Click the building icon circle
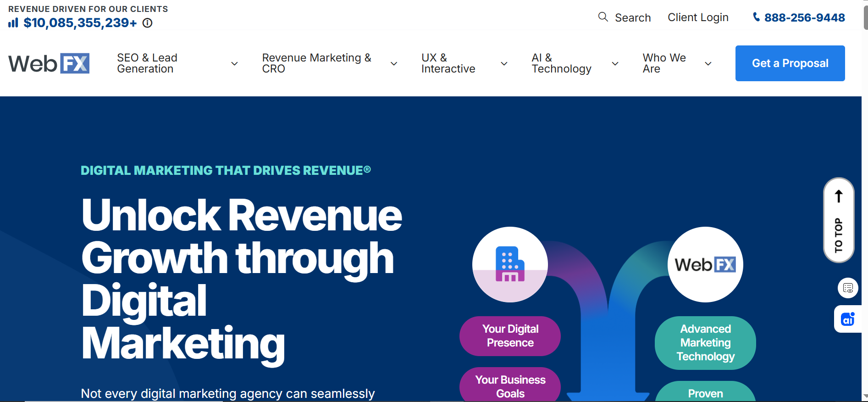 (510, 264)
